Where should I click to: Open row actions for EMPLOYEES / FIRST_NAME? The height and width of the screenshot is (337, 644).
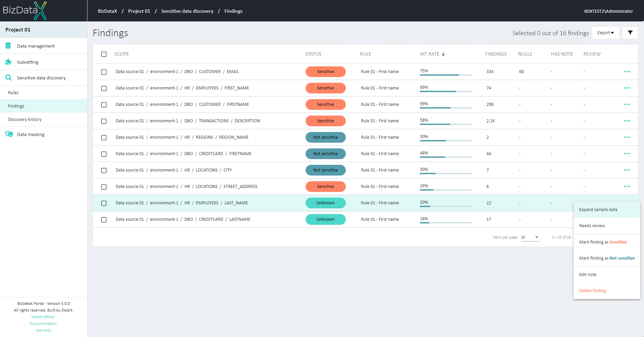click(x=627, y=88)
